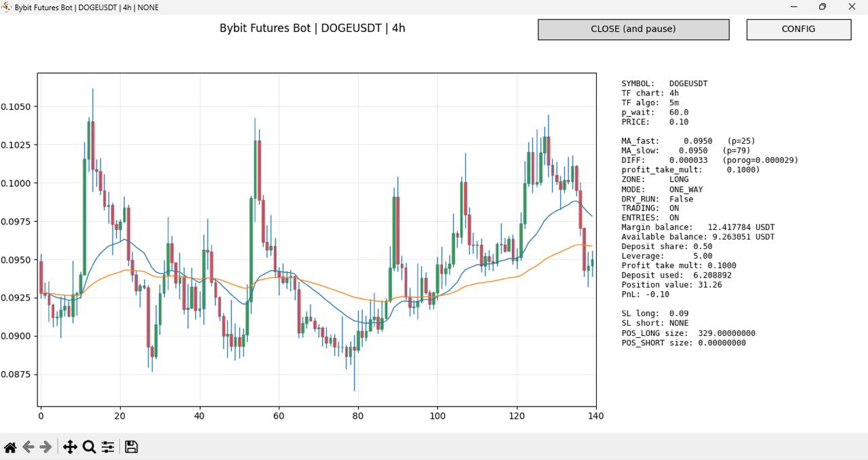The width and height of the screenshot is (868, 460).
Task: Select the Pan axes tool
Action: pyautogui.click(x=69, y=447)
